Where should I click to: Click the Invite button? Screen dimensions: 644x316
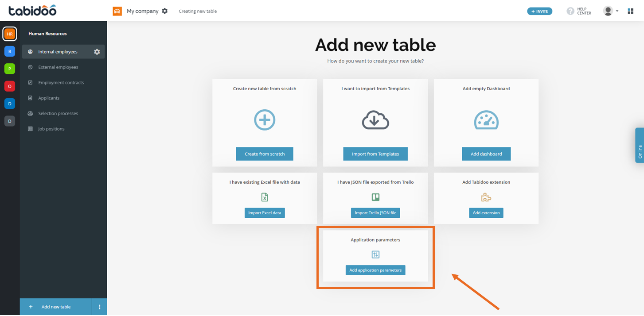point(539,12)
